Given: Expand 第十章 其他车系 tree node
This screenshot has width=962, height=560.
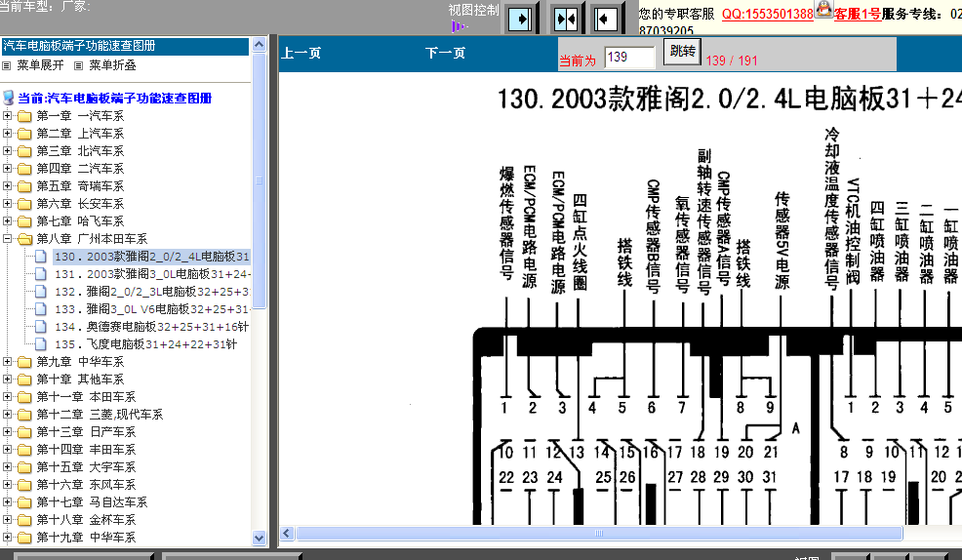Looking at the screenshot, I should pos(8,380).
